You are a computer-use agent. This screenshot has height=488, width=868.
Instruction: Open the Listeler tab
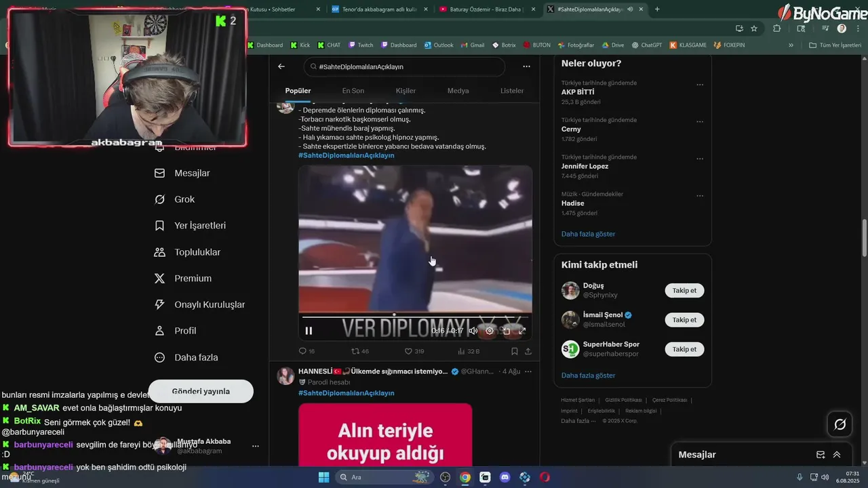click(x=512, y=91)
